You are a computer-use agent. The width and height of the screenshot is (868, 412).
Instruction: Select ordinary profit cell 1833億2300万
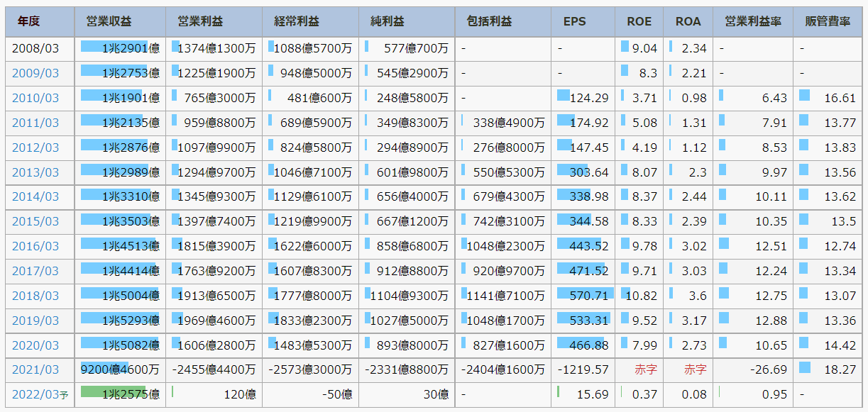[310, 321]
